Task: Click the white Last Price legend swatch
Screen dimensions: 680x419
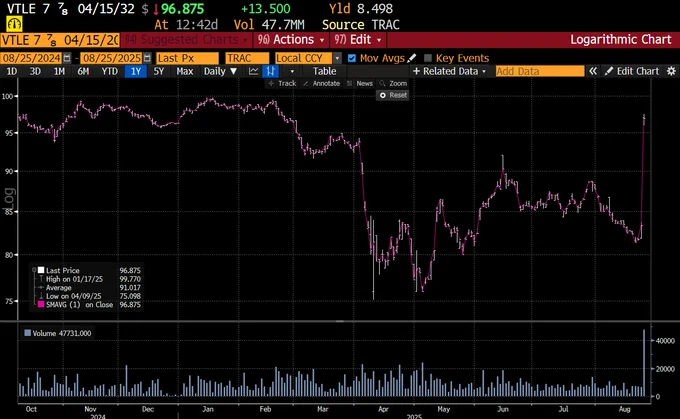Action: coord(41,270)
